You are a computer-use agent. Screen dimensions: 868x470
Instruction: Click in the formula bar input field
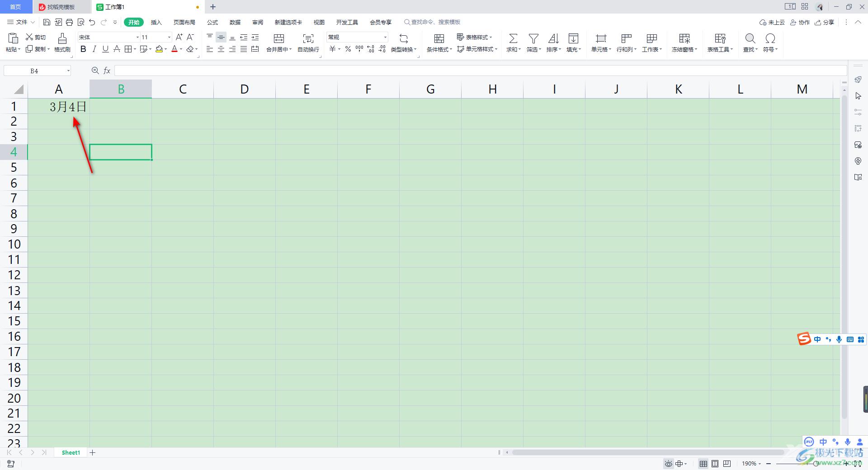coord(480,70)
